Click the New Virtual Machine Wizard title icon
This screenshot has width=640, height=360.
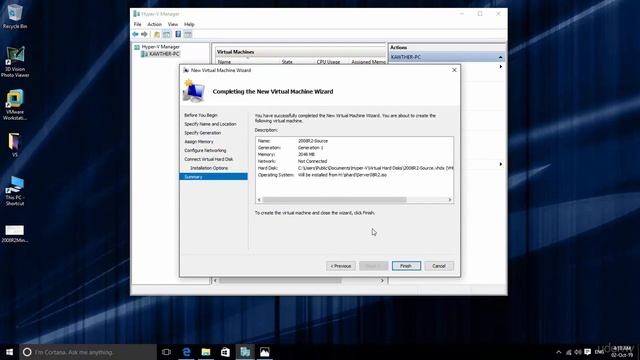point(186,70)
